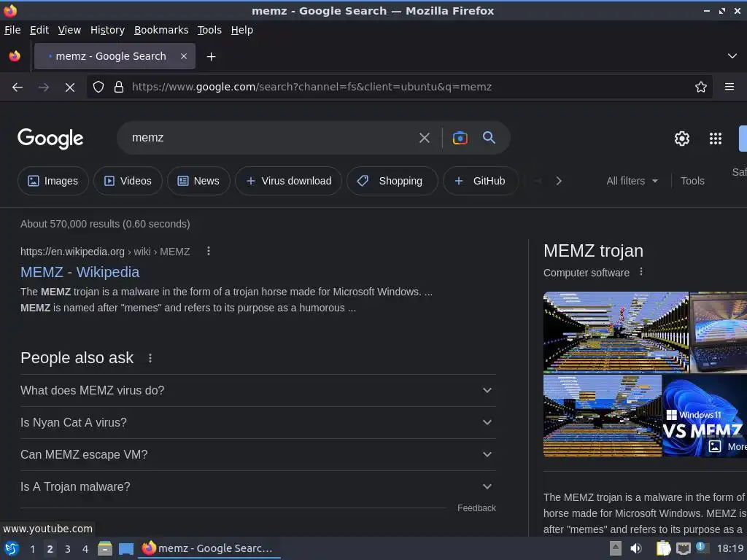
Task: Open the Bookmarks menu
Action: 161,30
